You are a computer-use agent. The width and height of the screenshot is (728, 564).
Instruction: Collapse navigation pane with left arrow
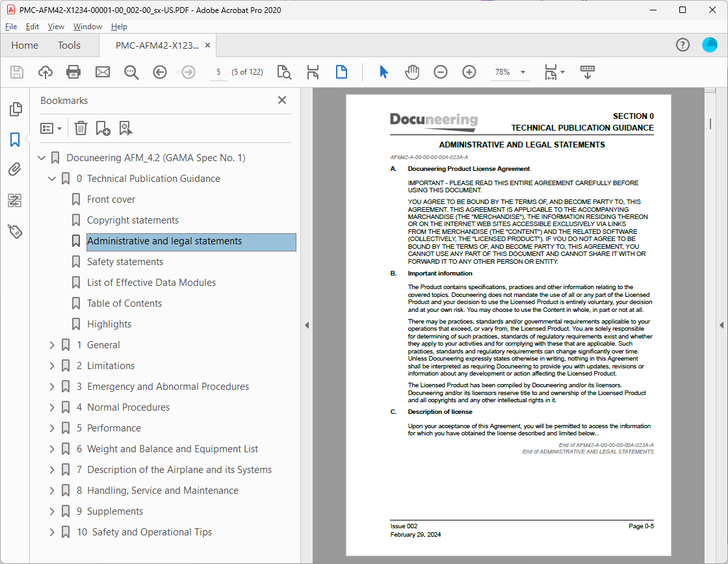[x=306, y=326]
